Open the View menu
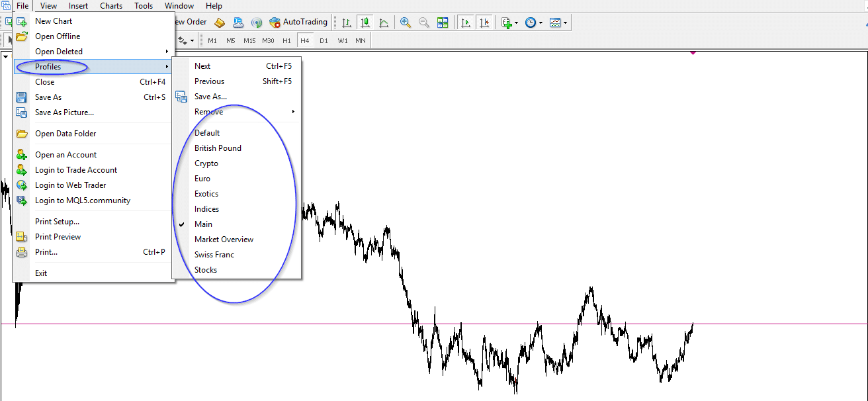This screenshot has width=868, height=401. [48, 6]
